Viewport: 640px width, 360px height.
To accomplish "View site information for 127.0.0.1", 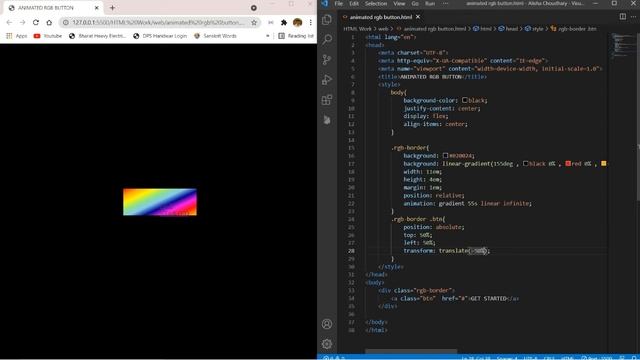I will (x=66, y=22).
